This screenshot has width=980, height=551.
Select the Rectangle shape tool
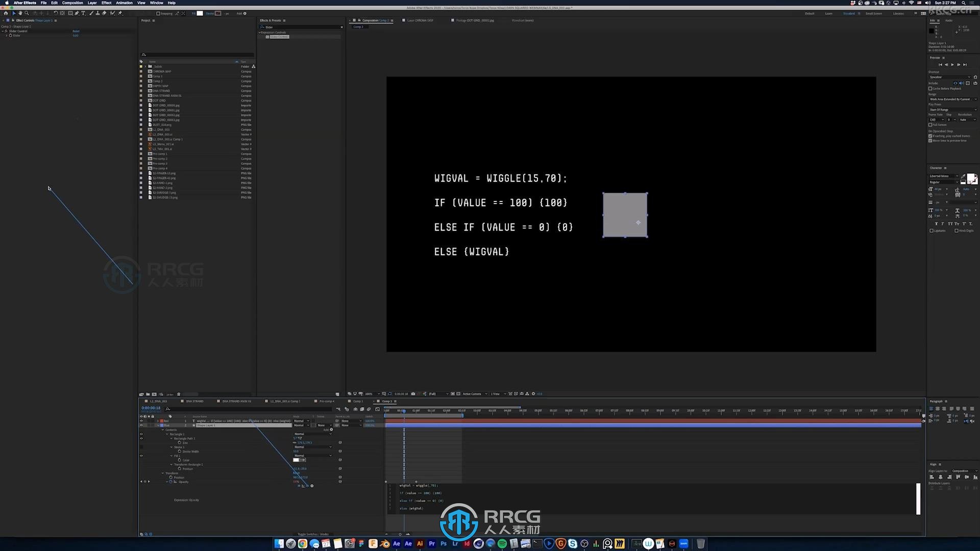click(70, 13)
